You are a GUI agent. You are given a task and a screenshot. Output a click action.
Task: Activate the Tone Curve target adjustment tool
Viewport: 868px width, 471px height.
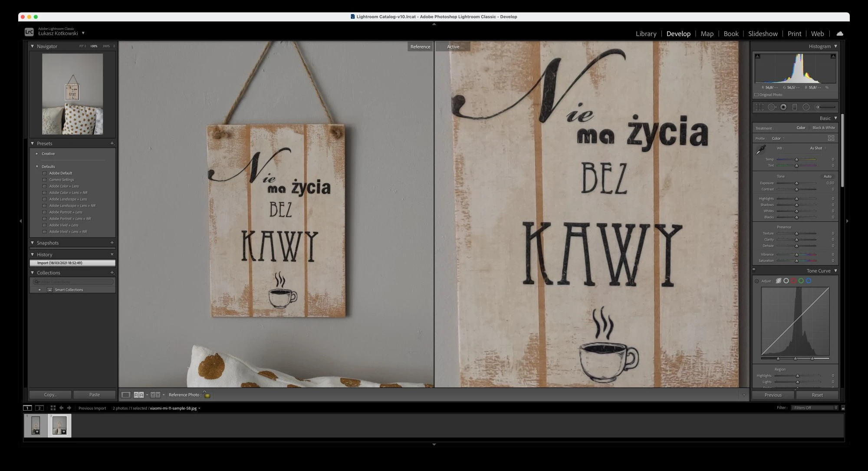756,281
